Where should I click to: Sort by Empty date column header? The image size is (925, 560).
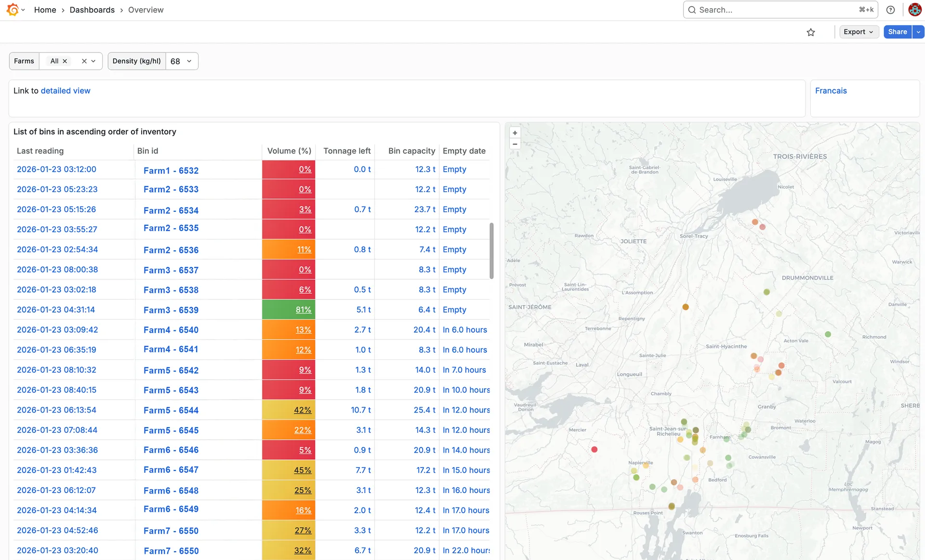(464, 151)
